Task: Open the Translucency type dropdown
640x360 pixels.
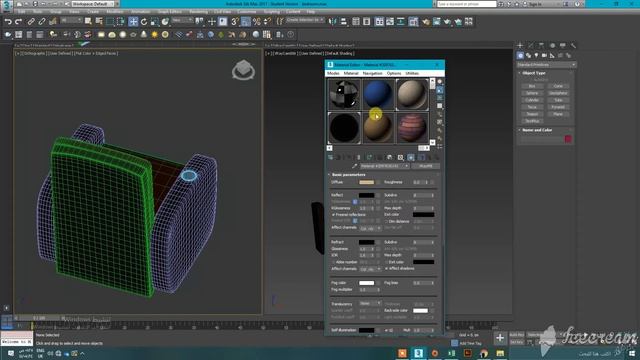Action: pyautogui.click(x=370, y=303)
